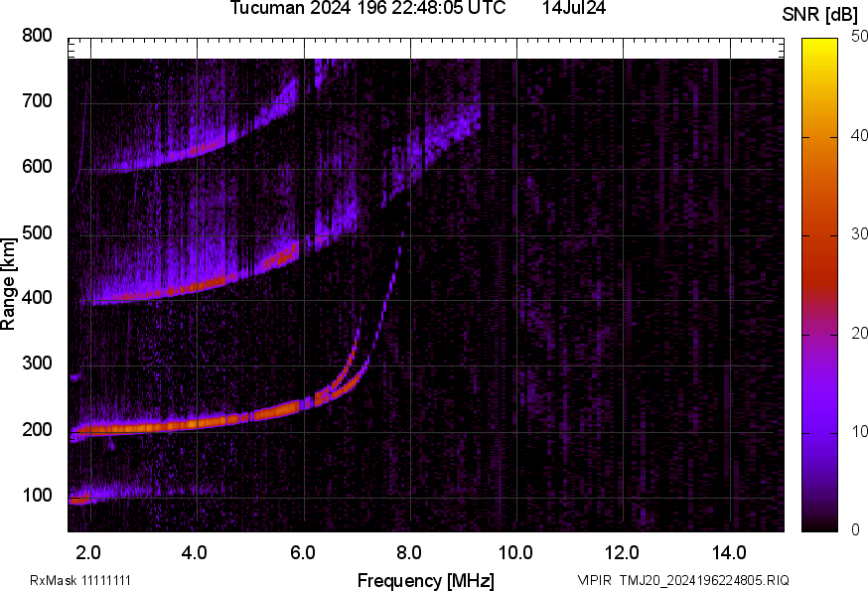Click the title "Tucuman 2024 196 22:48:05 UTC"
868x591 pixels.
click(x=367, y=8)
